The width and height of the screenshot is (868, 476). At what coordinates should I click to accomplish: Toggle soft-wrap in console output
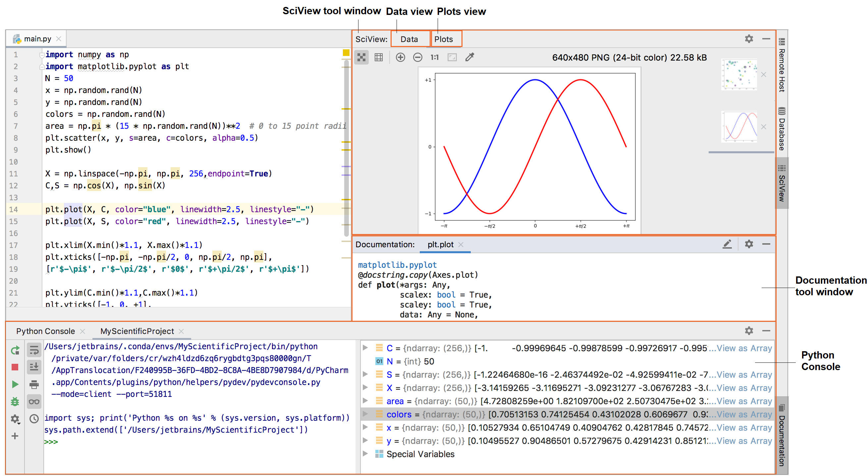tap(34, 350)
